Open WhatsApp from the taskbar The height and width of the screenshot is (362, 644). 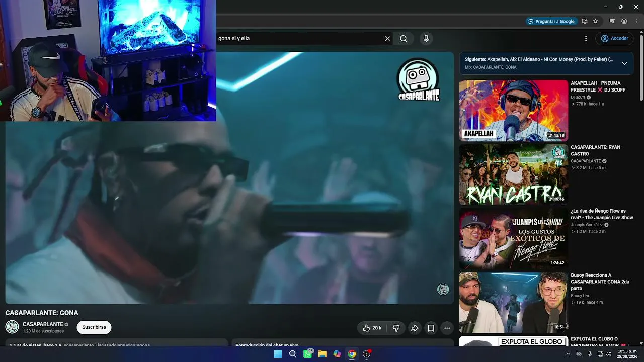[x=307, y=354]
